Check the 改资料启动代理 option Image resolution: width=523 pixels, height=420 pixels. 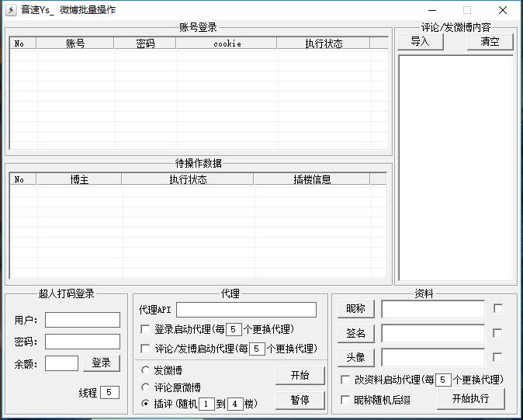tap(346, 380)
